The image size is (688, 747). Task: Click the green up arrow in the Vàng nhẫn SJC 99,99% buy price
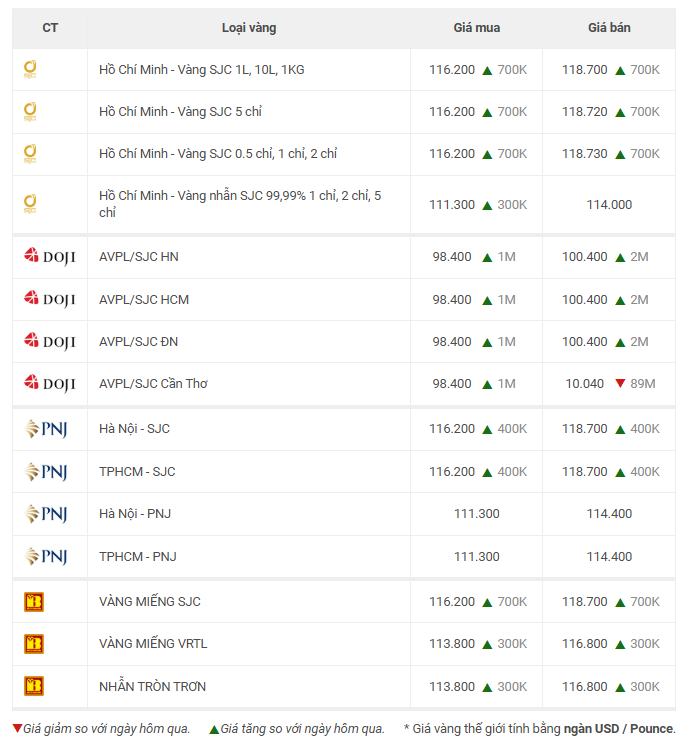tap(487, 206)
